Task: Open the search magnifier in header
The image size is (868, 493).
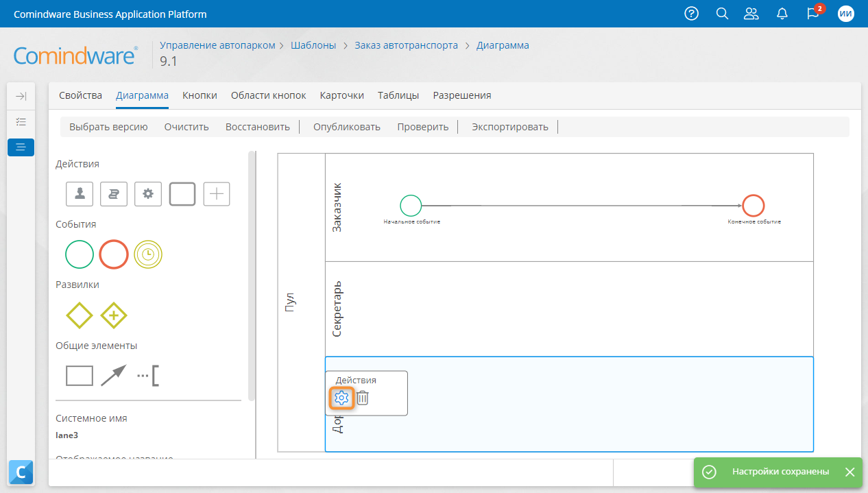Action: tap(722, 14)
